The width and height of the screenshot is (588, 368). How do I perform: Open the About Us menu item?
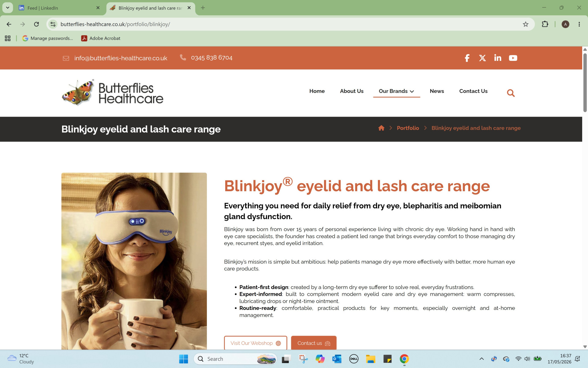click(352, 91)
